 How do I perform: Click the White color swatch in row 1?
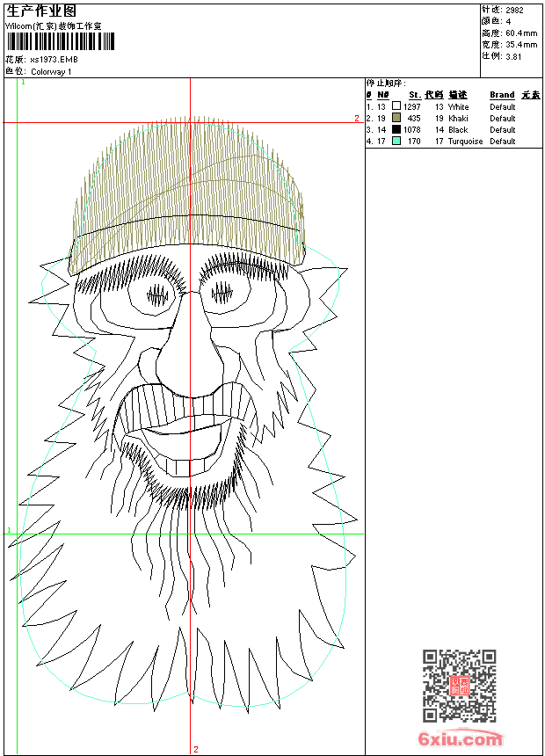(396, 106)
